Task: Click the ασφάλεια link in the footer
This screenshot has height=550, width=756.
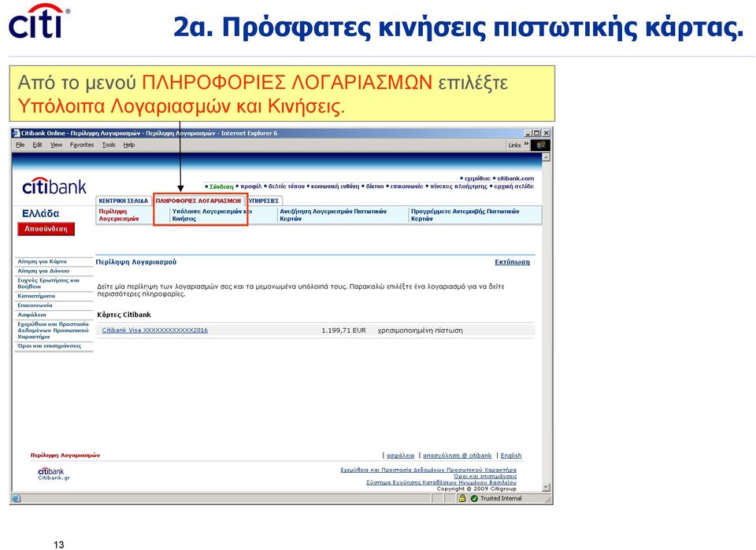Action: coord(400,456)
